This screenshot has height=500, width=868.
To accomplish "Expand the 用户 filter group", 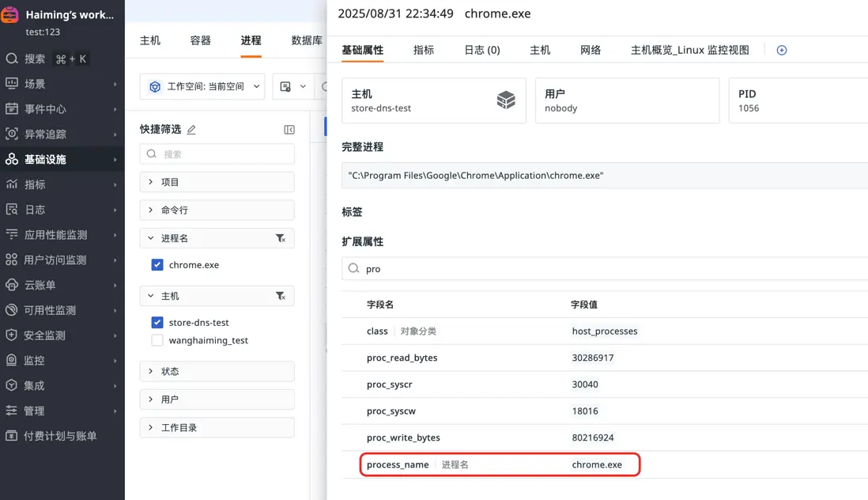I will [217, 400].
